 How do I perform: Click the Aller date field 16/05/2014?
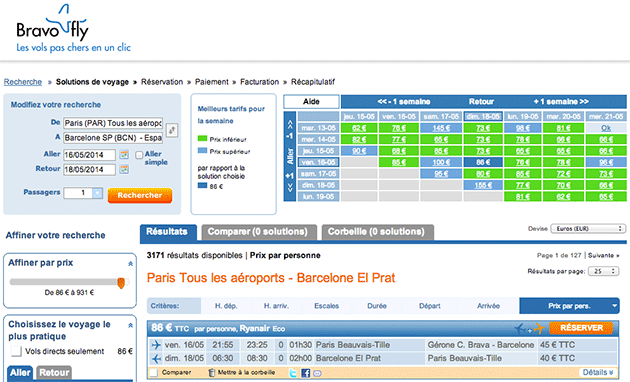pyautogui.click(x=89, y=155)
